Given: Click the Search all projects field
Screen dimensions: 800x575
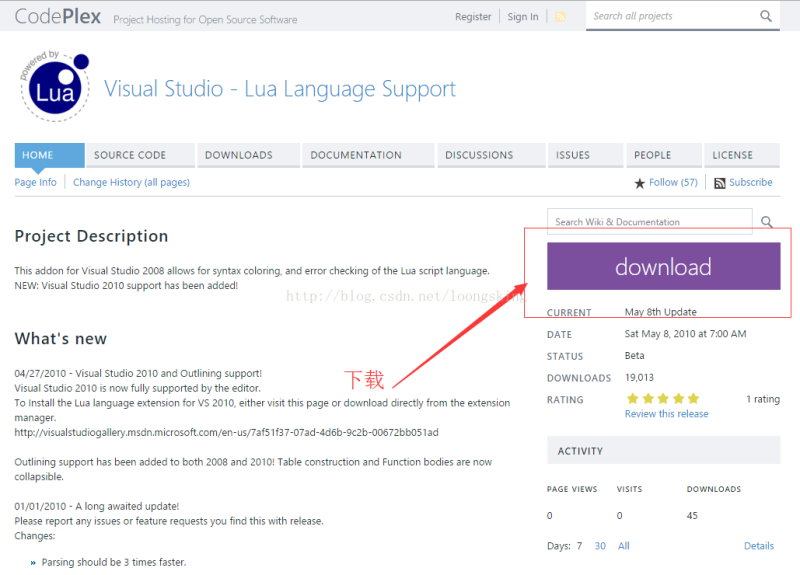Looking at the screenshot, I should (x=670, y=16).
